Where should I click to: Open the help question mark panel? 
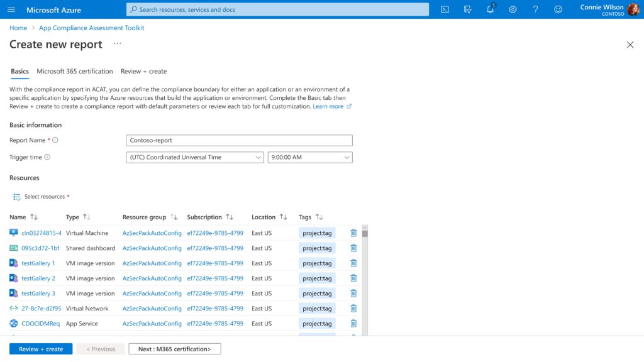[x=535, y=9]
